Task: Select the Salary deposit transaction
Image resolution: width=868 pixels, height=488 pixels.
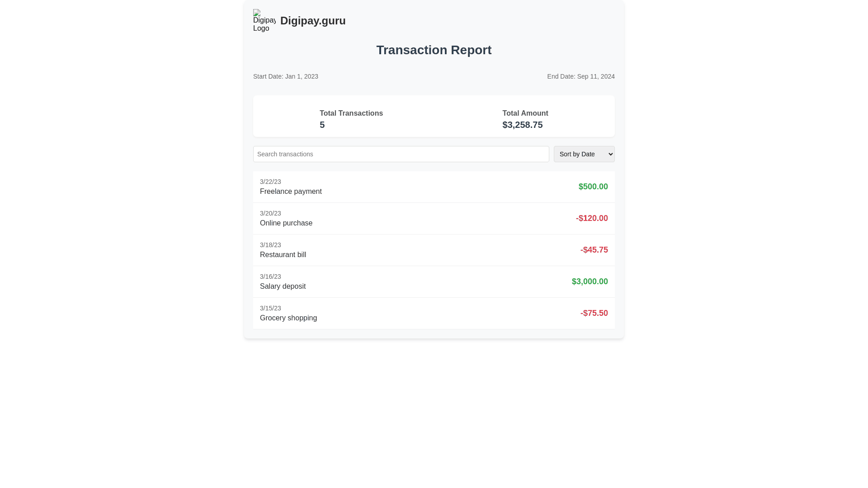Action: 283,286
